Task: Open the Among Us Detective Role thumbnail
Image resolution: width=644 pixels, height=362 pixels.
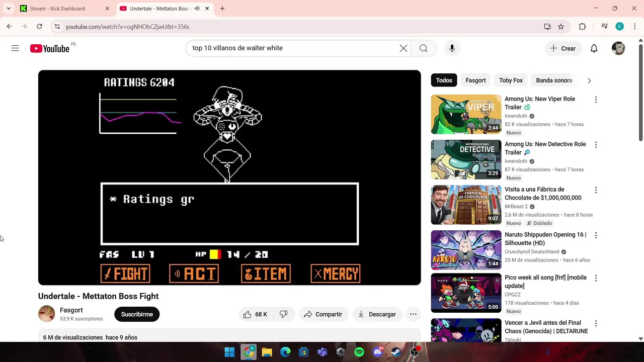Action: coord(466,159)
